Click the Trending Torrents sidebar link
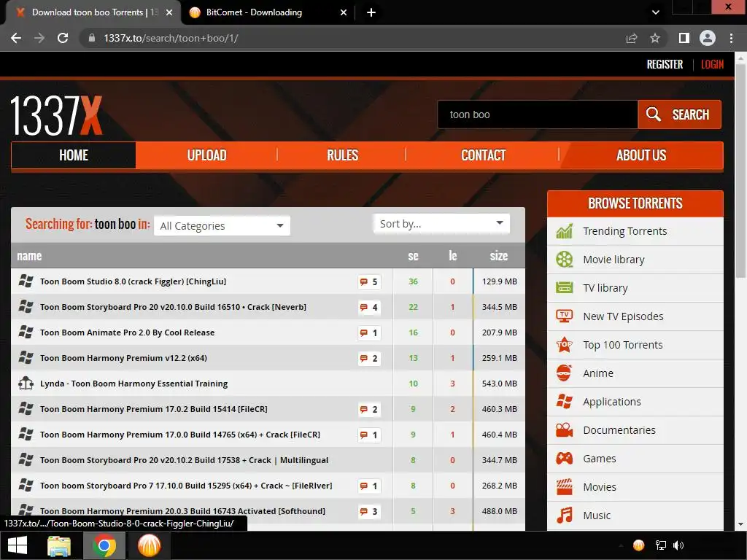 click(624, 231)
